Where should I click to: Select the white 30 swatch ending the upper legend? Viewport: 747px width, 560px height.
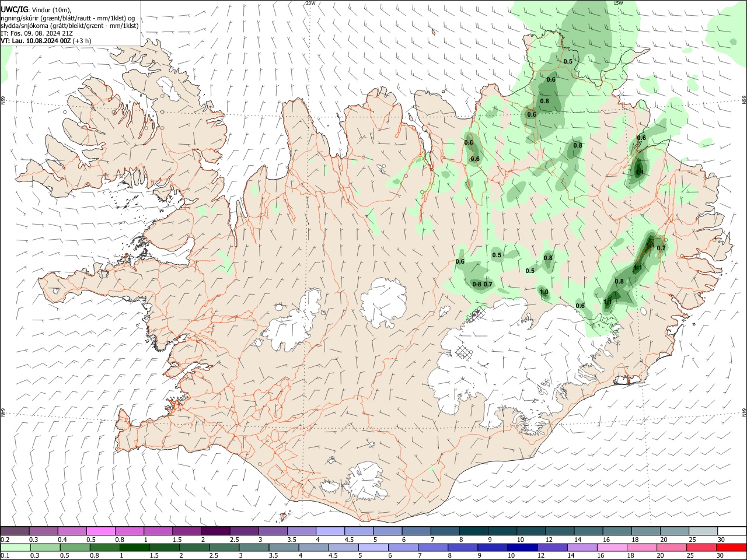click(x=732, y=531)
